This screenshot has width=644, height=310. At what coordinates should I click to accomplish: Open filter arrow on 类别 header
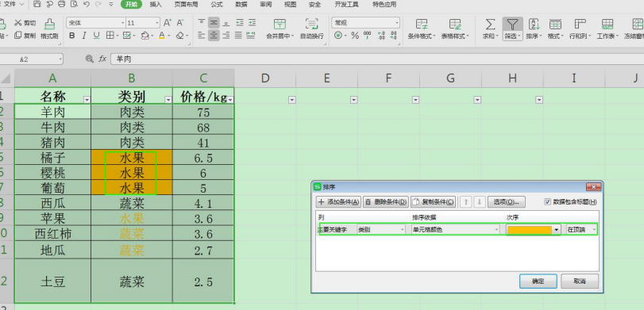click(168, 100)
